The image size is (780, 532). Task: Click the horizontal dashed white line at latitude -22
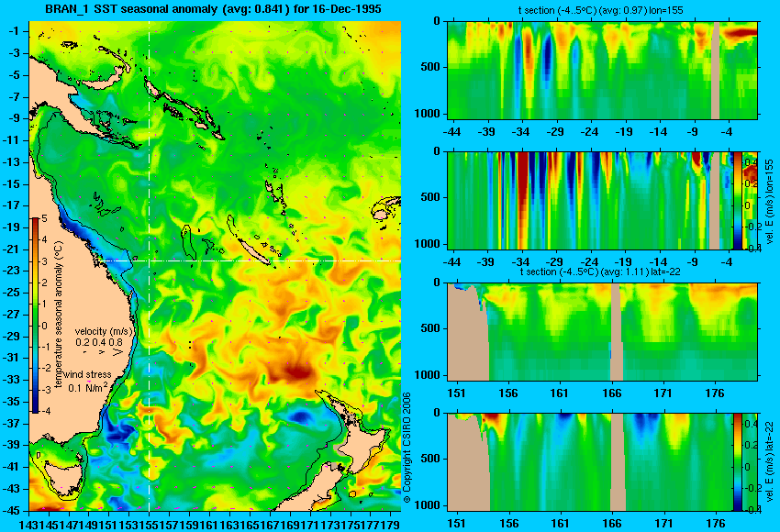click(250, 260)
